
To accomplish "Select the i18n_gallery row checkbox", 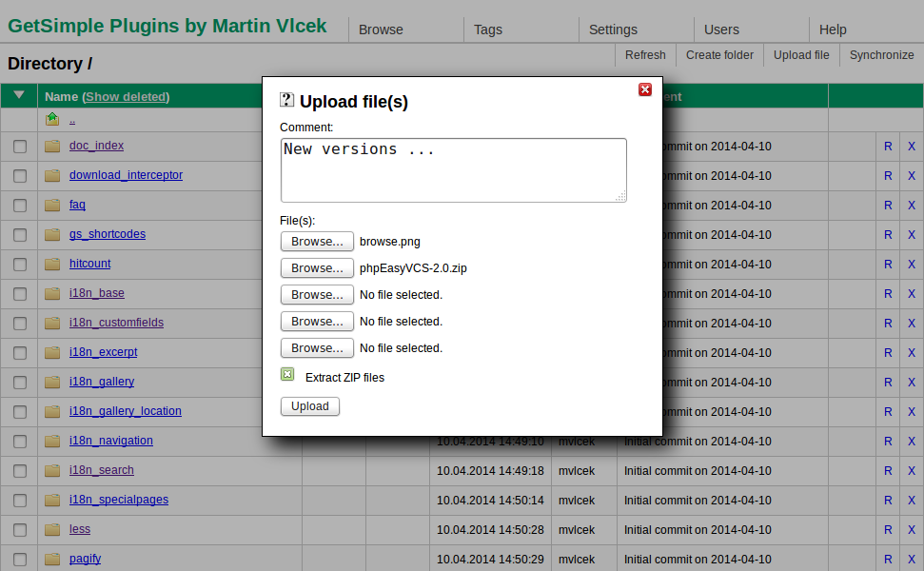I will 20,383.
